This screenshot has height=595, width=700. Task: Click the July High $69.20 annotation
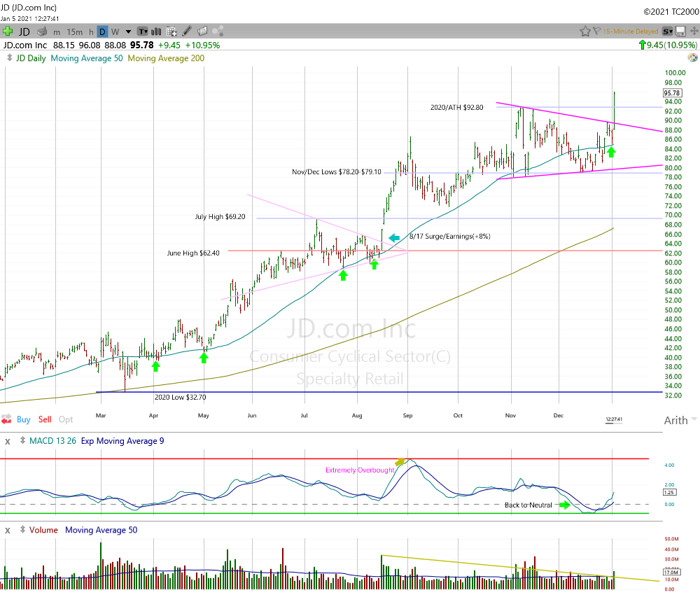220,217
